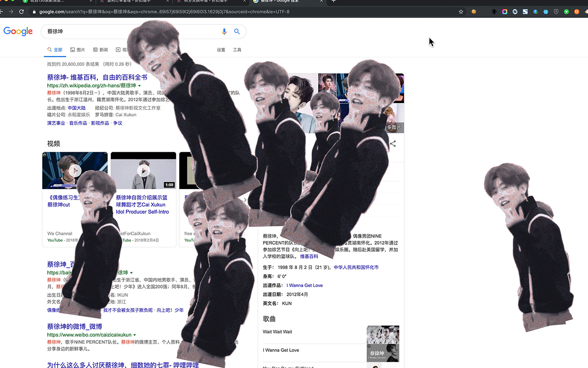Open the blue S extension icon
Image resolution: width=588 pixels, height=368 pixels.
[x=525, y=11]
